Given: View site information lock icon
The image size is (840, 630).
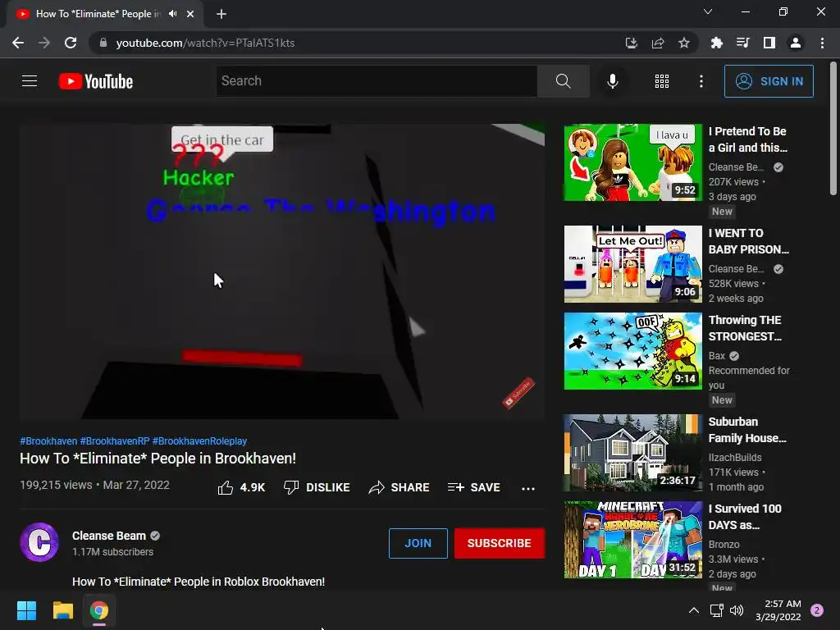Looking at the screenshot, I should click(103, 43).
